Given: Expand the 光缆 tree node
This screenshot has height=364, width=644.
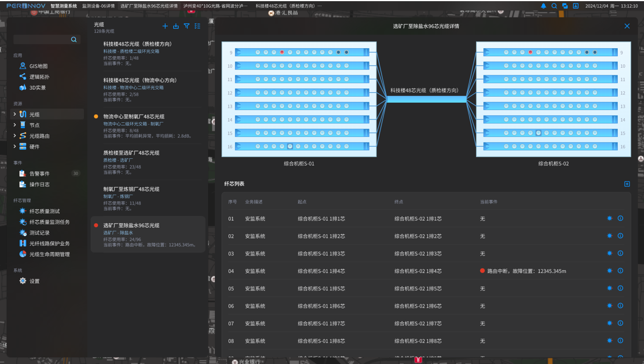Looking at the screenshot, I should pos(15,114).
